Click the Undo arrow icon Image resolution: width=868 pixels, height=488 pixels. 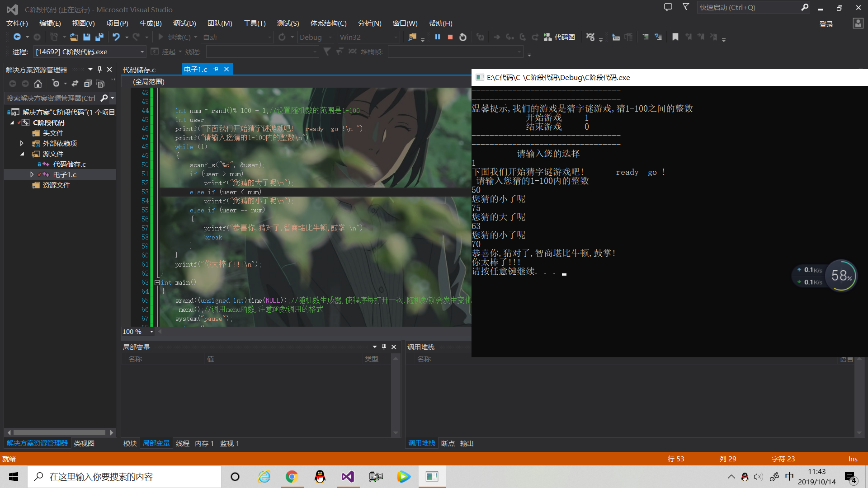116,37
